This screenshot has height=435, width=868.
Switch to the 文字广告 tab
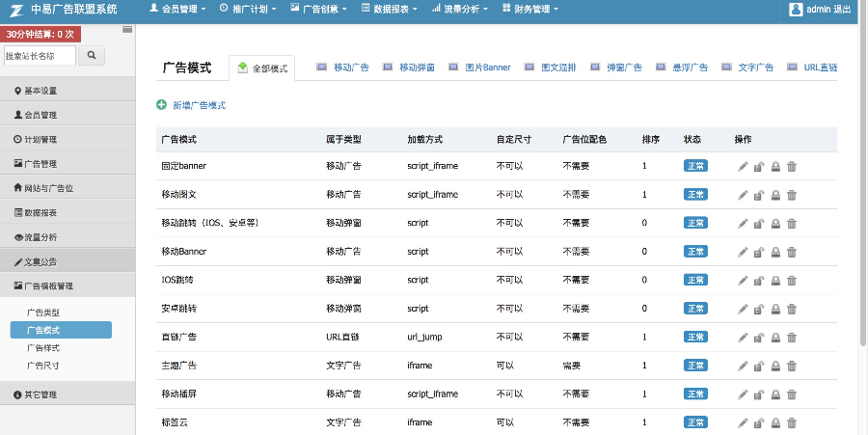point(747,68)
